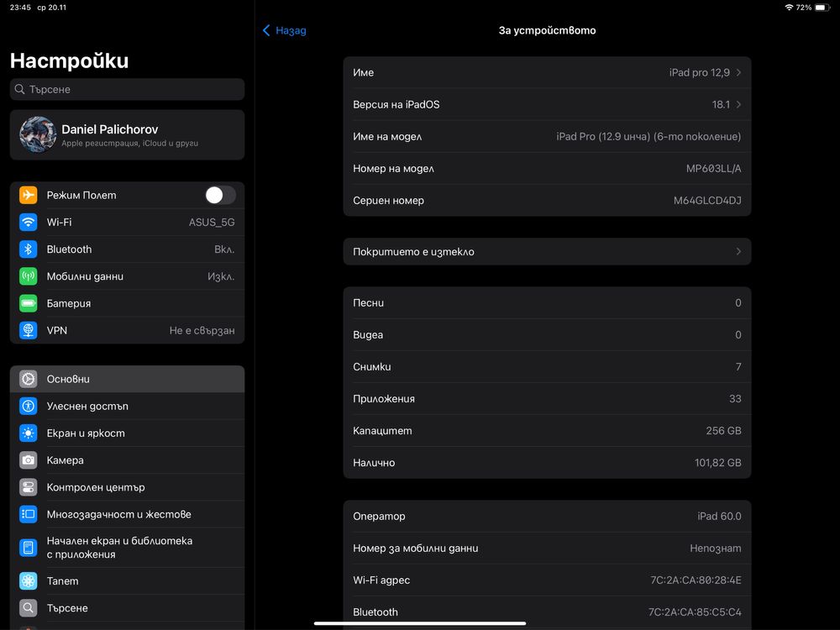Tap model number MP603LL/A
840x630 pixels.
tap(713, 168)
